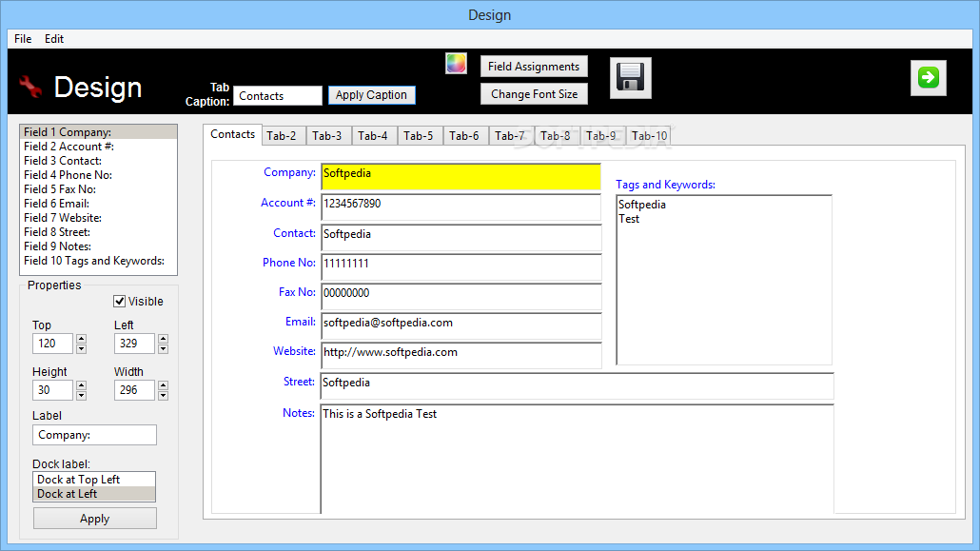Click the Apply button in Properties

(94, 519)
